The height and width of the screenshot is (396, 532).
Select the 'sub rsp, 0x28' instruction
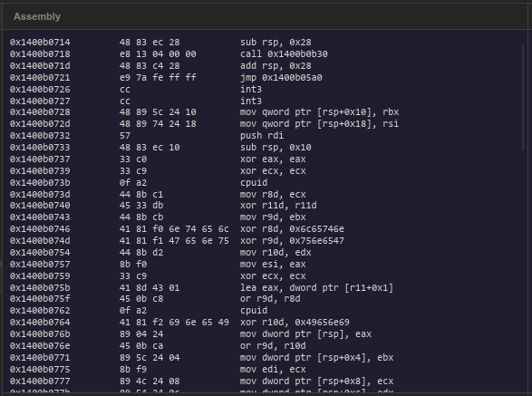[x=276, y=42]
